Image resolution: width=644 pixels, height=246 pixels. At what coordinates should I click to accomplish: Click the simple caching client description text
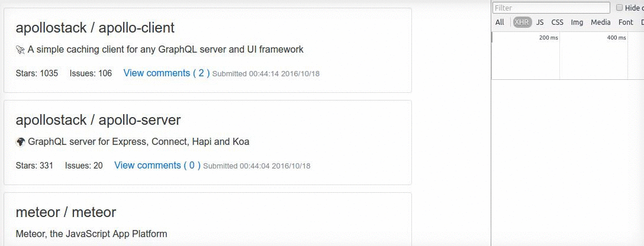coord(166,50)
